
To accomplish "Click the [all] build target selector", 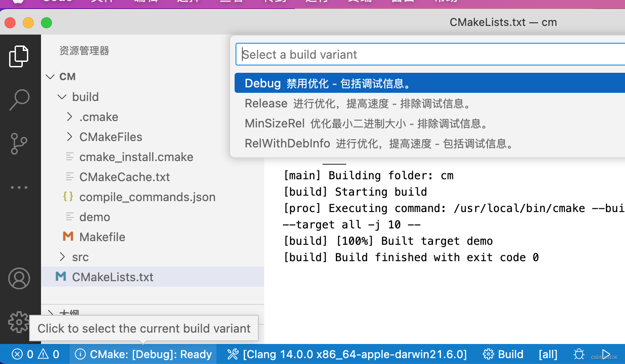I will (x=548, y=354).
